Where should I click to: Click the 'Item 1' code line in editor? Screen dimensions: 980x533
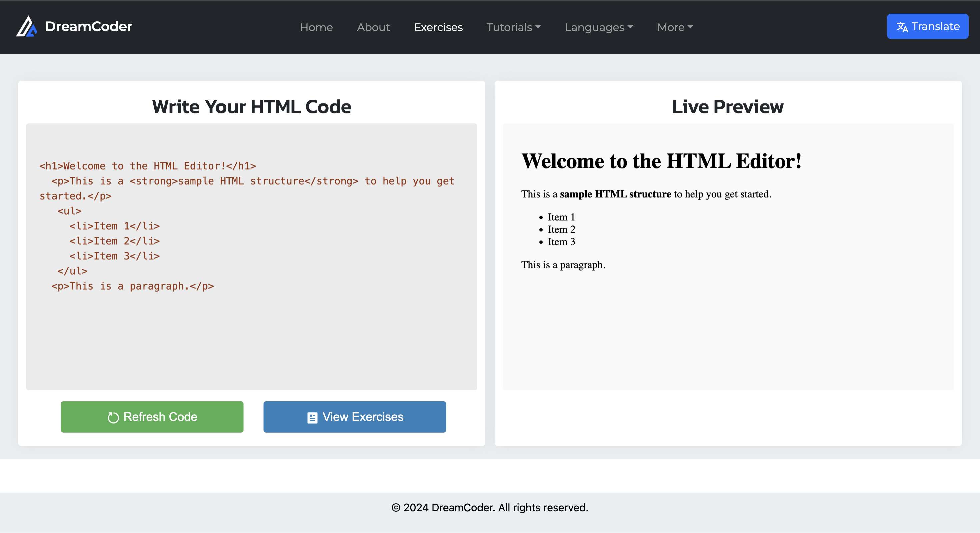[115, 226]
